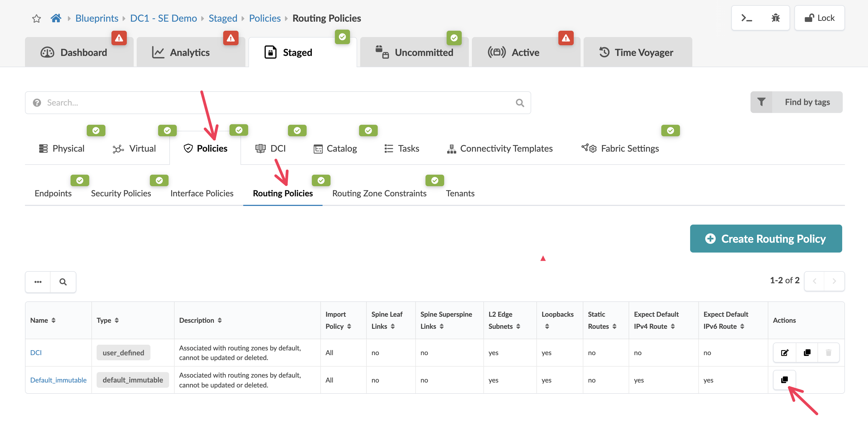
Task: Clone the Default_immutable routing policy
Action: pos(785,380)
